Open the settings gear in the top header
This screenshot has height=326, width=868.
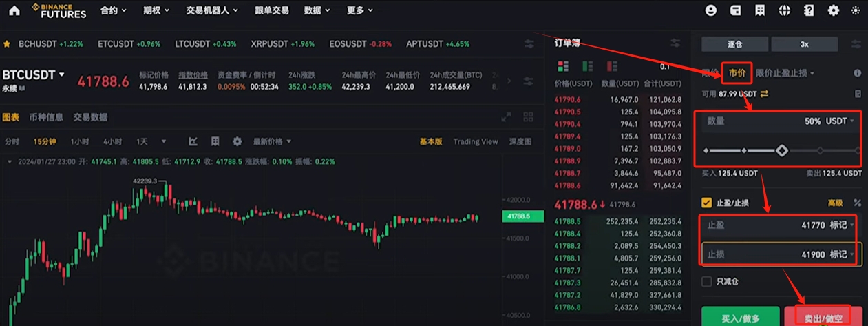(x=834, y=10)
